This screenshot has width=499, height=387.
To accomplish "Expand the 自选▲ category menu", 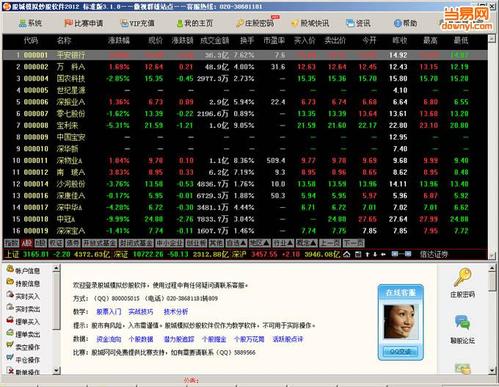I will (x=237, y=243).
